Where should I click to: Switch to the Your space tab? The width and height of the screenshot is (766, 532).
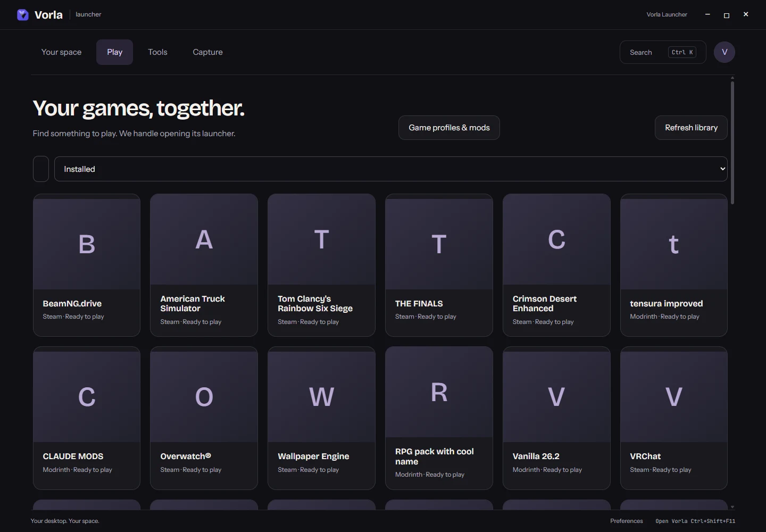click(x=61, y=52)
